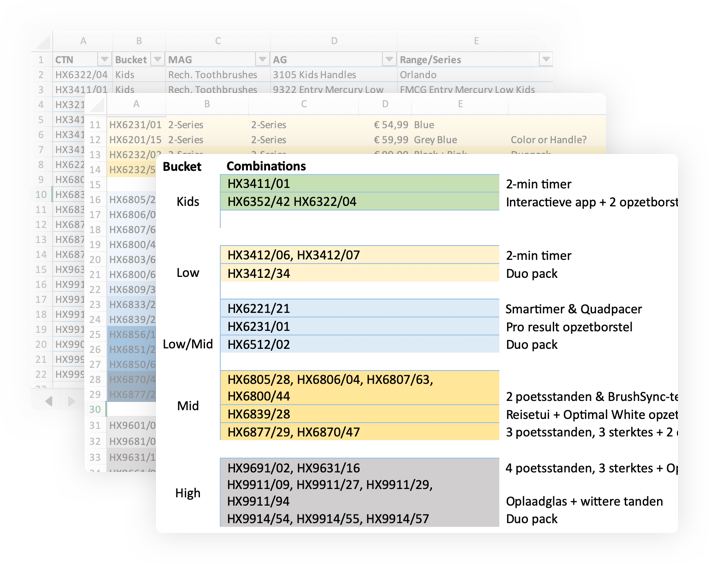Screen dimensions: 709x564
Task: Select column B header in middle spreadsheet
Action: [x=207, y=104]
